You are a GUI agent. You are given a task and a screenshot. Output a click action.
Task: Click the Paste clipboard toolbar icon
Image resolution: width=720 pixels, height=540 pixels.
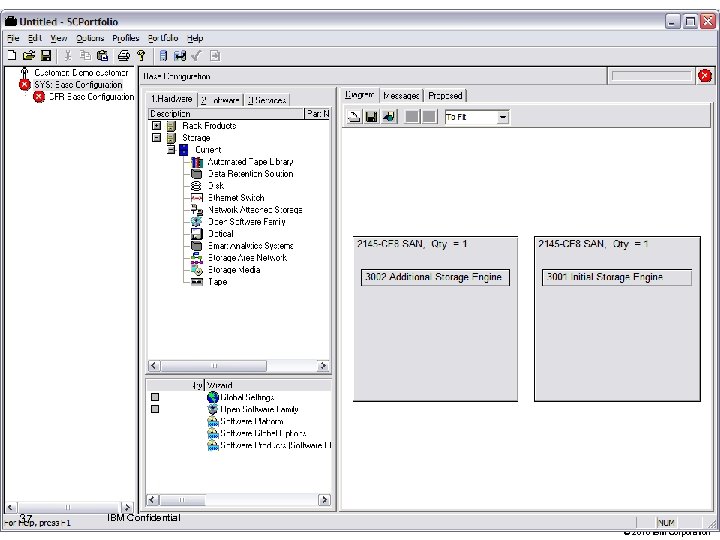pos(102,56)
